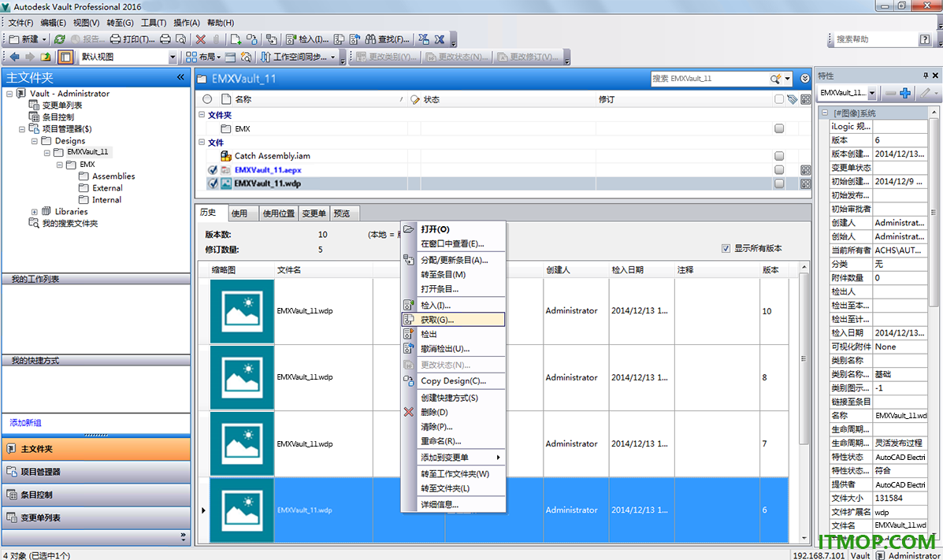Switch to the 变更单 tab
This screenshot has height=560, width=943.
[x=314, y=213]
